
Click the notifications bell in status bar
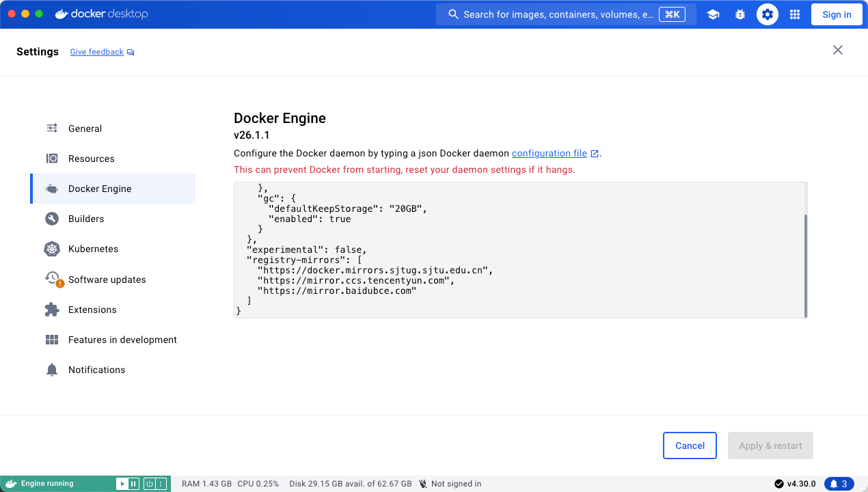pyautogui.click(x=839, y=484)
